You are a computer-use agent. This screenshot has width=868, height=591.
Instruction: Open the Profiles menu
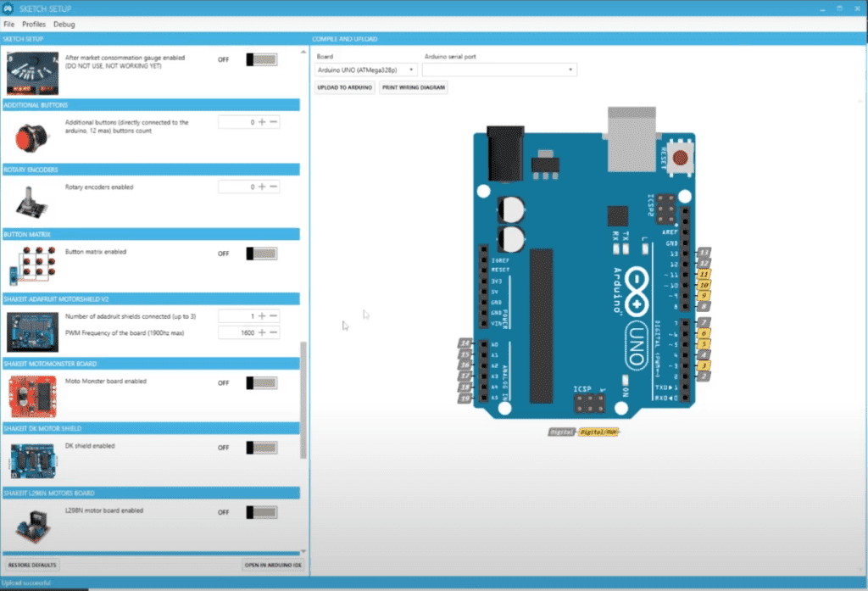click(x=34, y=25)
